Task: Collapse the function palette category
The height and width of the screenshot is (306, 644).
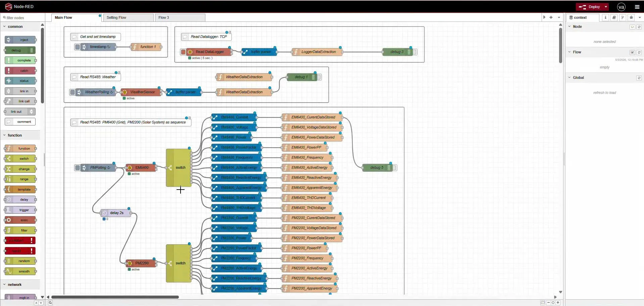Action: [x=20, y=135]
